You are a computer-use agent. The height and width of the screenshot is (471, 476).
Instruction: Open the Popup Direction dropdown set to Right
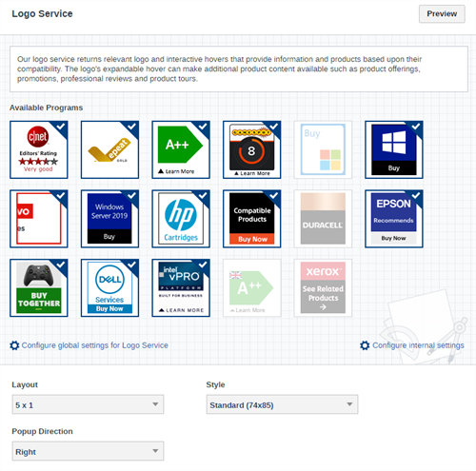[x=88, y=451]
